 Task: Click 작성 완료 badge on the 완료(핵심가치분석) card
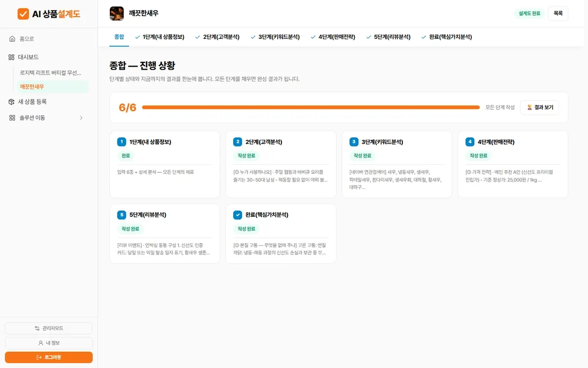point(246,229)
